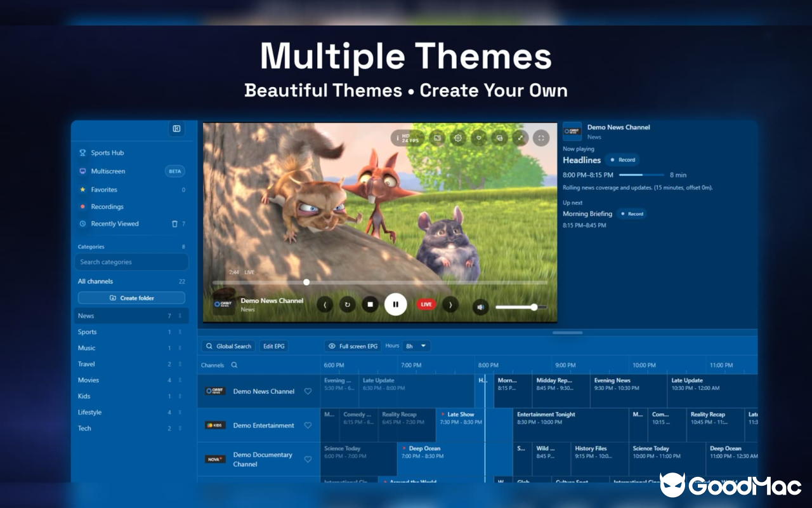Show stream info HD 24 FPS badge
The width and height of the screenshot is (812, 508).
pyautogui.click(x=407, y=138)
